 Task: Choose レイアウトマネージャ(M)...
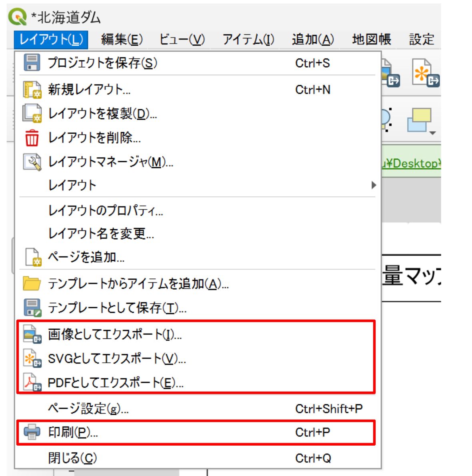[x=197, y=162]
